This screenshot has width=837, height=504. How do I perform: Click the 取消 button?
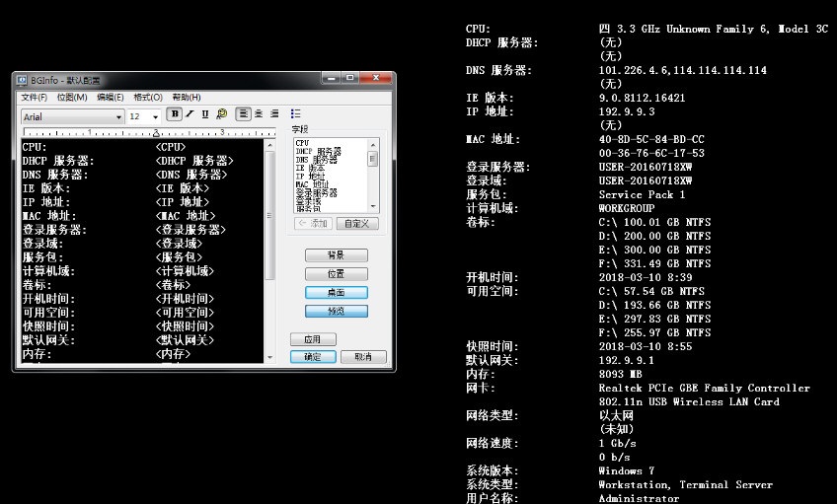363,357
